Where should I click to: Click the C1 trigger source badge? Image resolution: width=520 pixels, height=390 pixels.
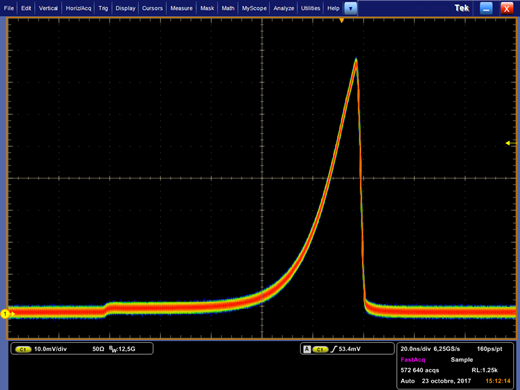click(320, 349)
